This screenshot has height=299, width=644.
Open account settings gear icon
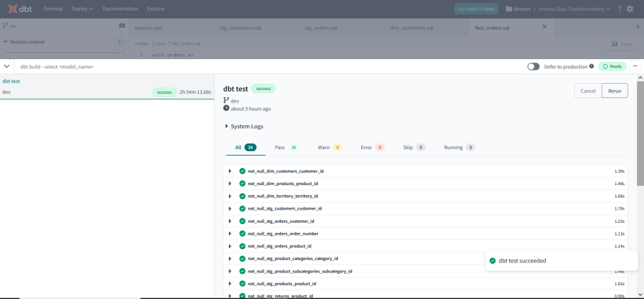point(630,9)
